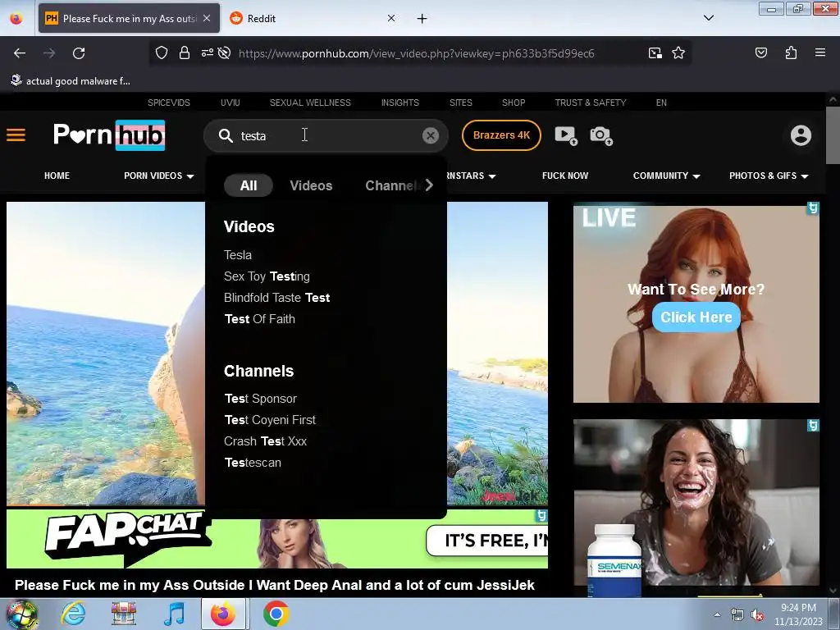Open the Save to Pocket button
Viewport: 840px width, 630px height.
(760, 52)
